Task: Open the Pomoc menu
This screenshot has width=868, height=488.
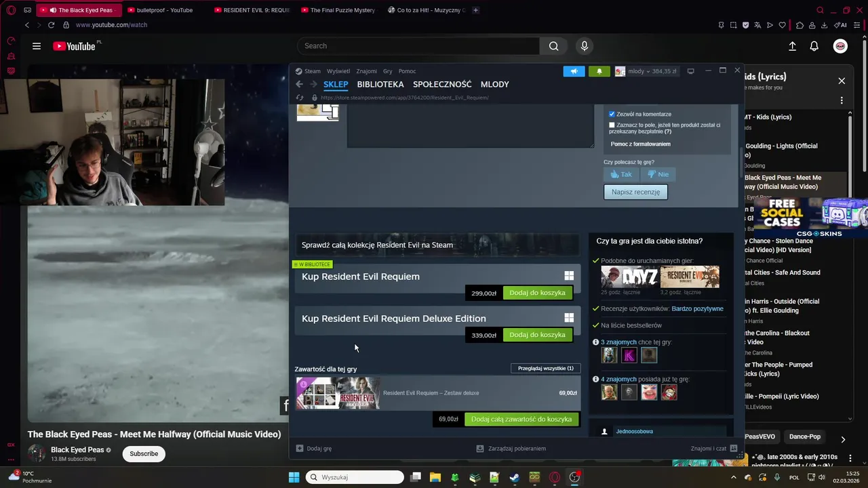Action: coord(407,71)
